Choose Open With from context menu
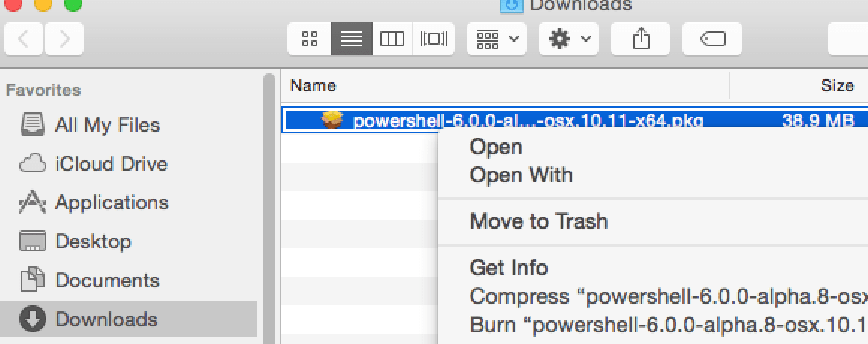The width and height of the screenshot is (868, 344). [521, 175]
